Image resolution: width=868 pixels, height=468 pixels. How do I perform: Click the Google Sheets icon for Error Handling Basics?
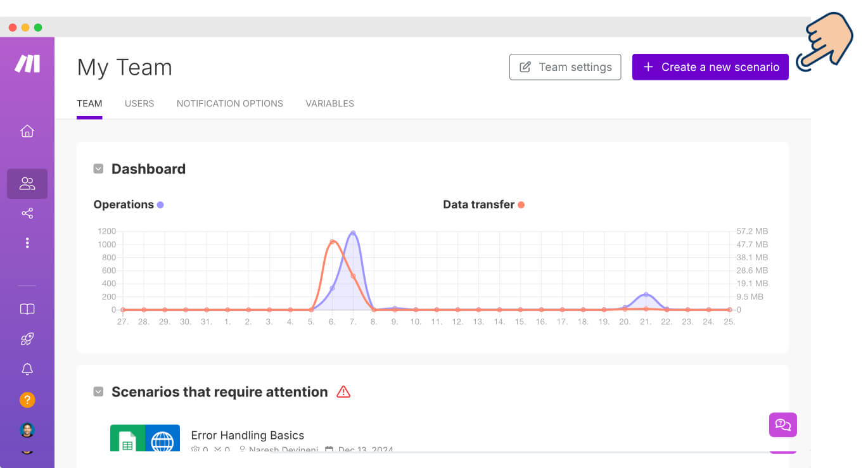pos(127,438)
